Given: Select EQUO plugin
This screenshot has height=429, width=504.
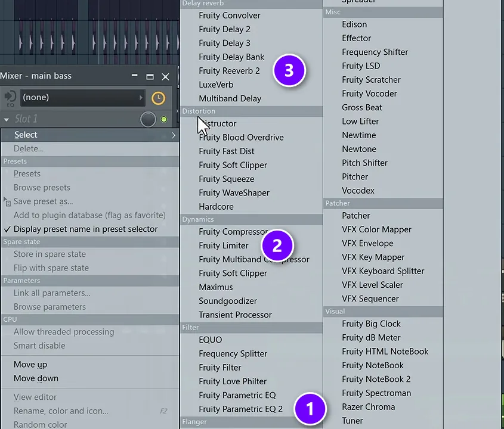Looking at the screenshot, I should (x=210, y=340).
